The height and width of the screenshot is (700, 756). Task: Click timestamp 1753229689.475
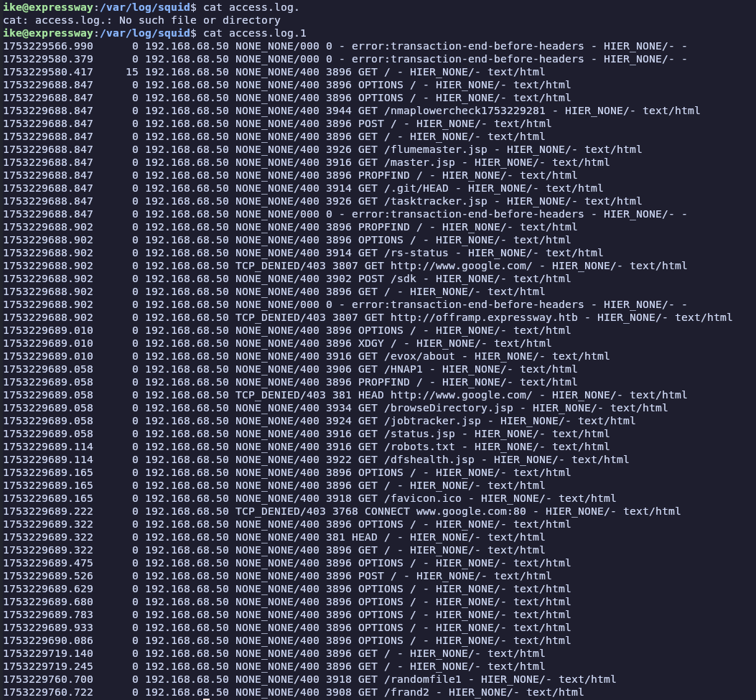pos(48,563)
